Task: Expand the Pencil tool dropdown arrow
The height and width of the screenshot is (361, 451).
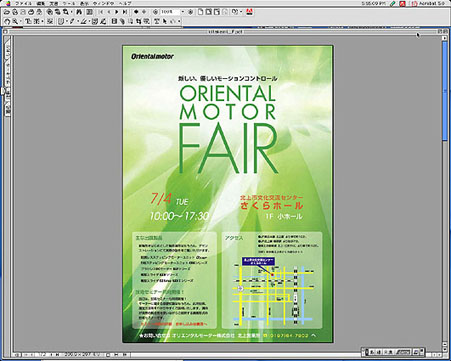Action: click(x=78, y=21)
